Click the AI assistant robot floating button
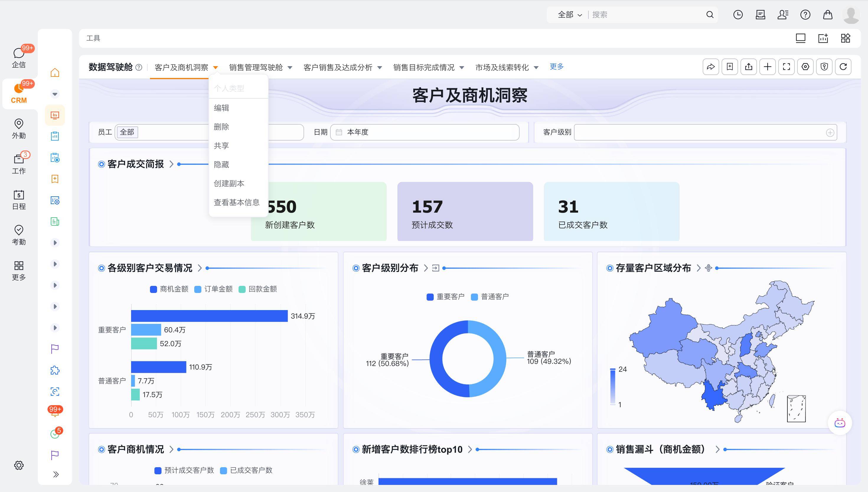Screen dimensions: 868x492 [840, 423]
